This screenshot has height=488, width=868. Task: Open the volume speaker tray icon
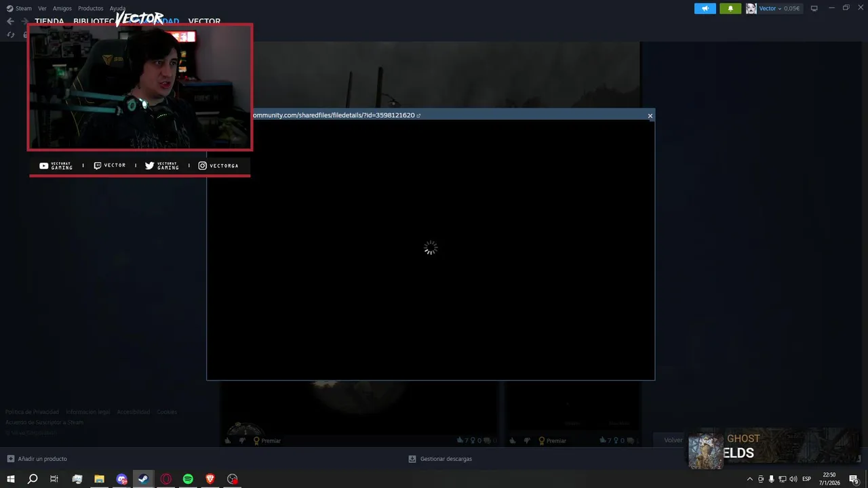coord(793,479)
